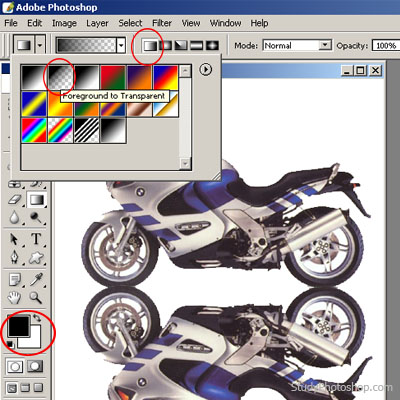Maximize the document window
Screen dimensions: 400x400
tap(360, 70)
